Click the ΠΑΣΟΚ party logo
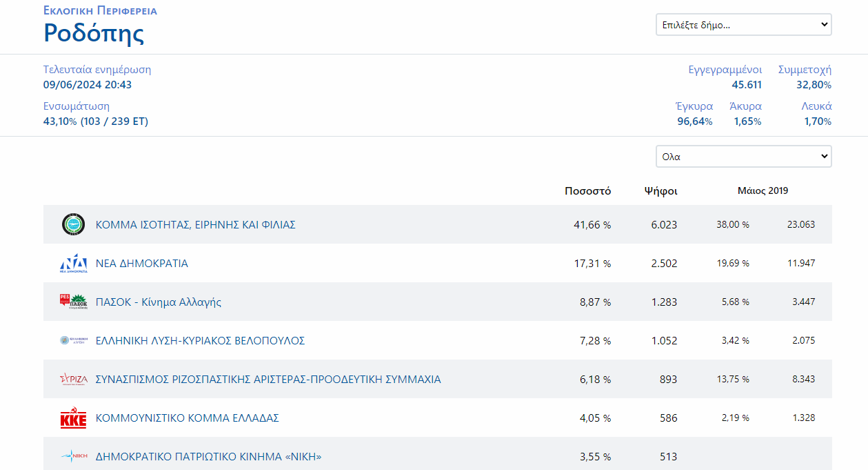 (x=73, y=302)
